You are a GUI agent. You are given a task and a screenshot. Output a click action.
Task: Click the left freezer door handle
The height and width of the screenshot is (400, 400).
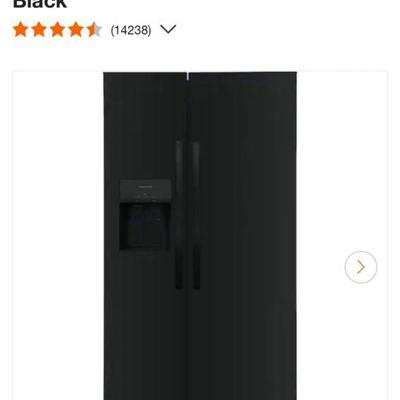pyautogui.click(x=179, y=215)
